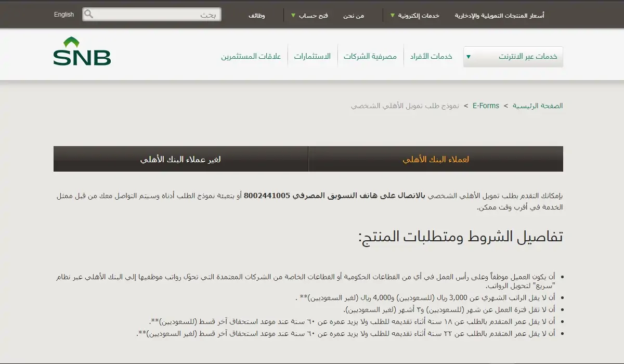Viewport: 624px width, 364px height.
Task: Open أسعار المنتجات التمويلية والإدخارية link
Action: [x=500, y=16]
